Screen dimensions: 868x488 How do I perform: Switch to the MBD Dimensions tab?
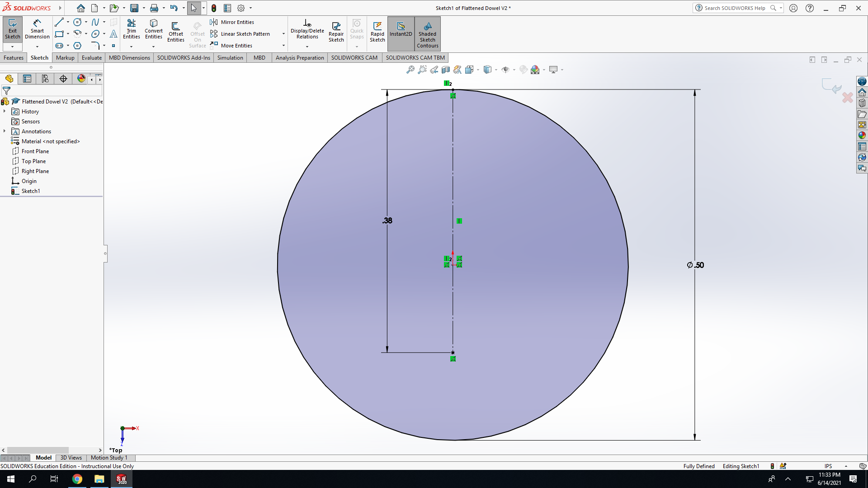click(x=129, y=58)
